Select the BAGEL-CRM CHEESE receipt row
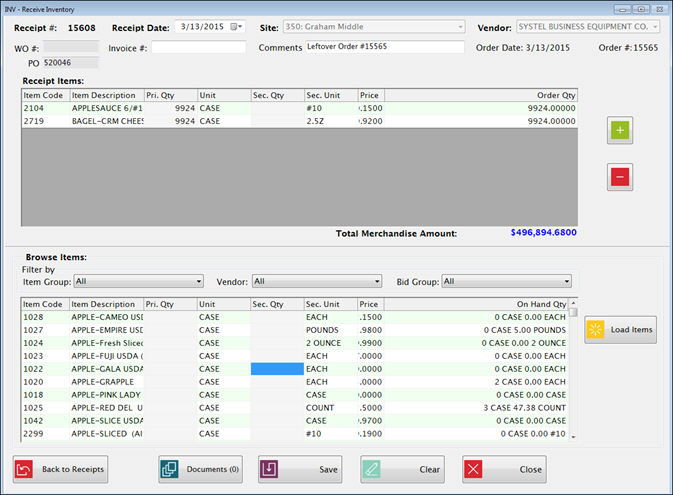673x495 pixels. coord(108,121)
